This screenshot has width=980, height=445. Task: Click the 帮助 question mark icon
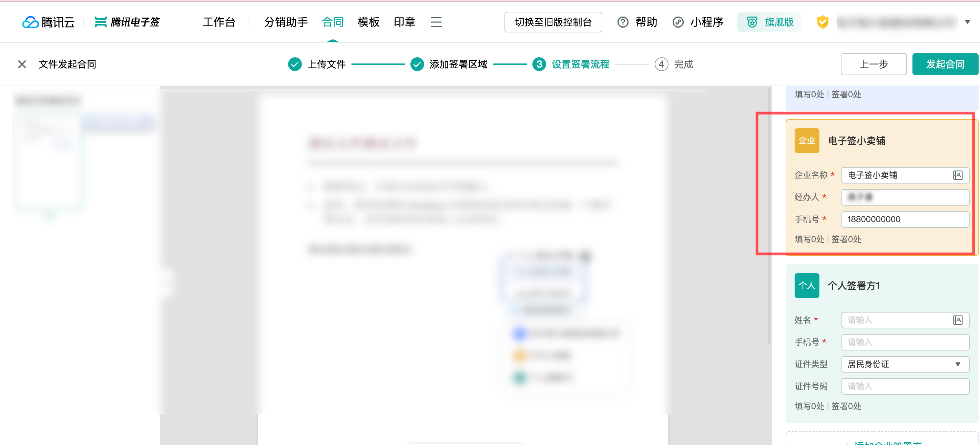[623, 22]
